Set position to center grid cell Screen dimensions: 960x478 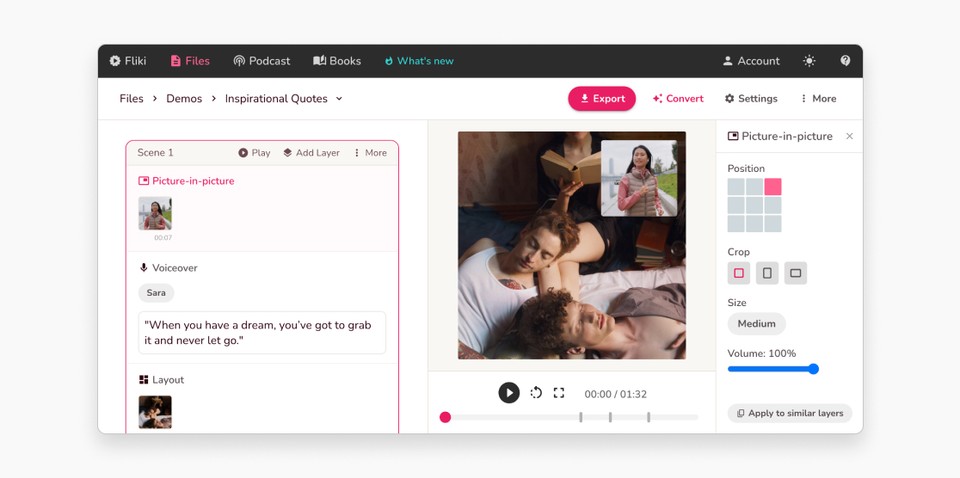coord(754,205)
